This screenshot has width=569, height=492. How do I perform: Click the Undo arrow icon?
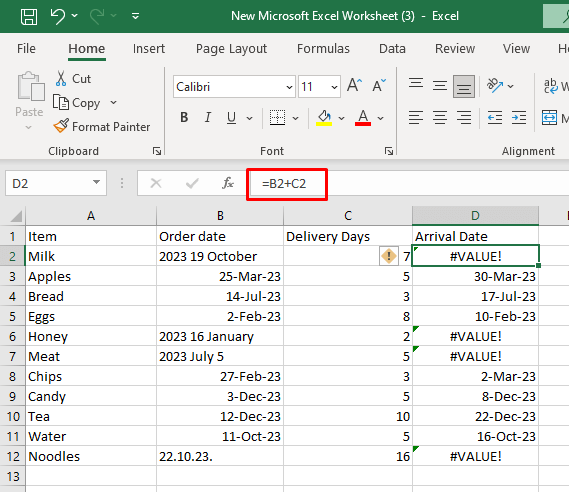[x=58, y=16]
